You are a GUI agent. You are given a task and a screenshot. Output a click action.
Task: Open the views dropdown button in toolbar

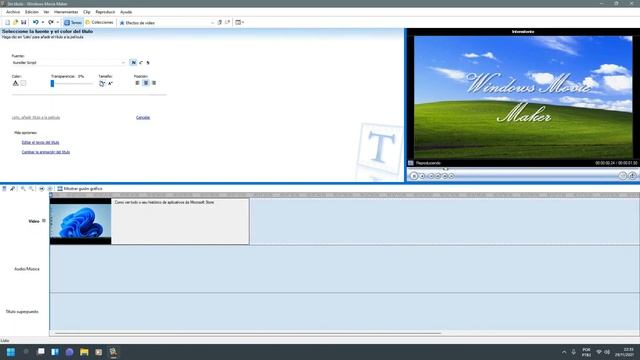pos(240,22)
